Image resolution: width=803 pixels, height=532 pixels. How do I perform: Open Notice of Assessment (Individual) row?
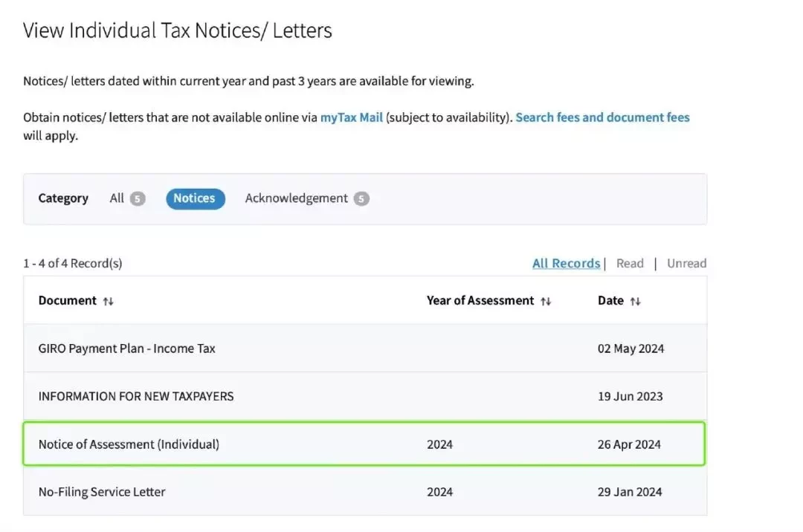[364, 444]
